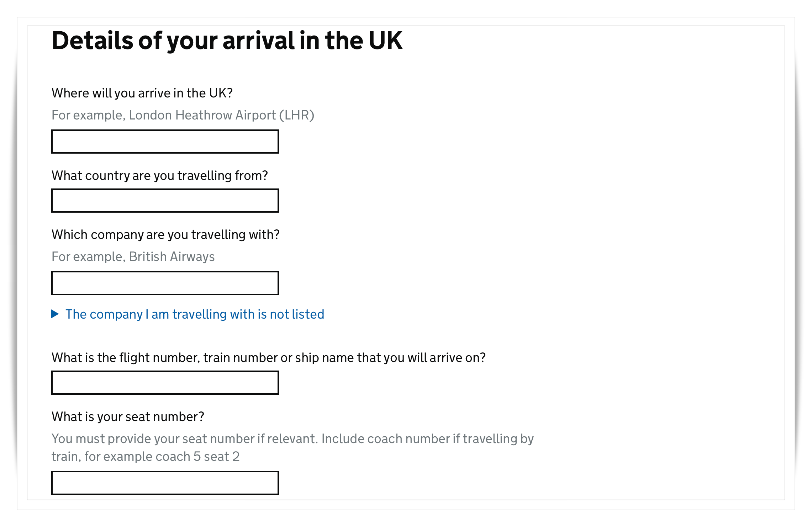Click the word 'UK' in the main heading
812x527 pixels.
[x=385, y=41]
